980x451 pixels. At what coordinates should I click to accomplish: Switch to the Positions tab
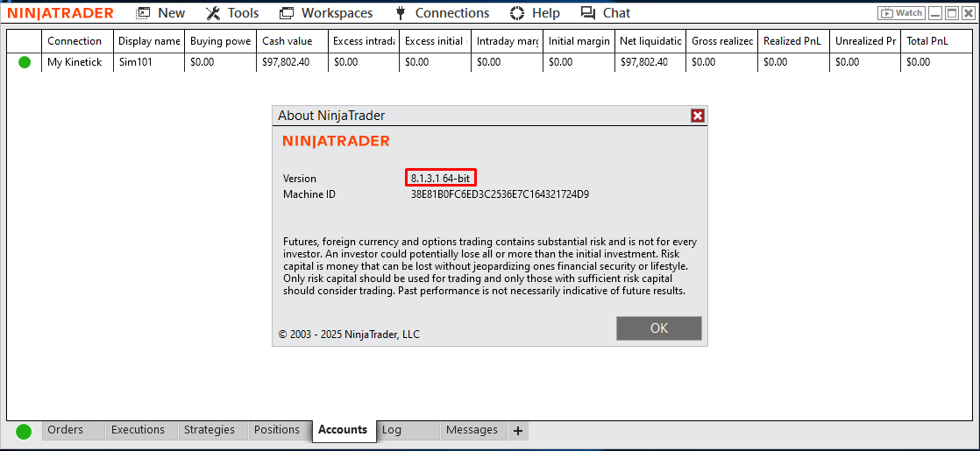(277, 430)
